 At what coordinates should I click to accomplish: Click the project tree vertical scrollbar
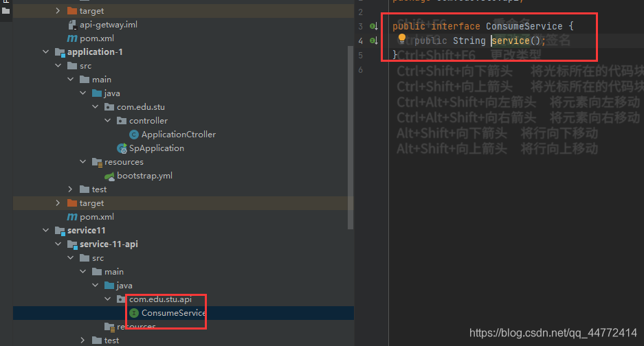click(x=351, y=137)
